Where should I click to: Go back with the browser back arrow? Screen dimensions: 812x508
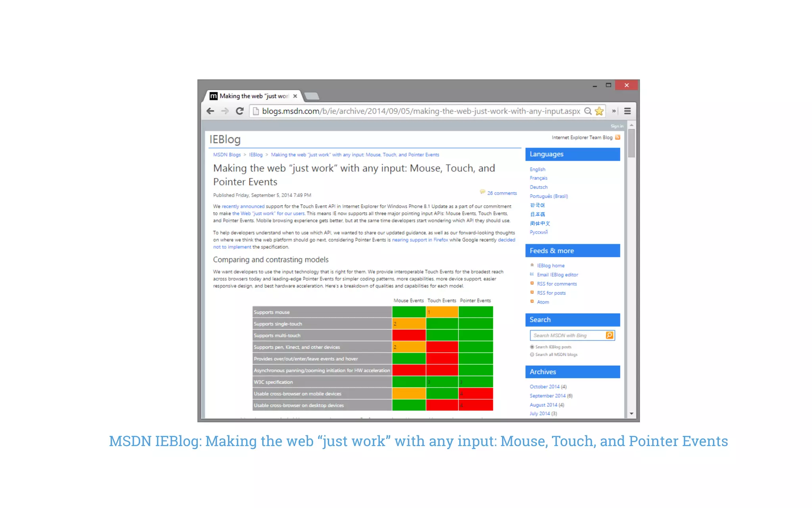(211, 112)
